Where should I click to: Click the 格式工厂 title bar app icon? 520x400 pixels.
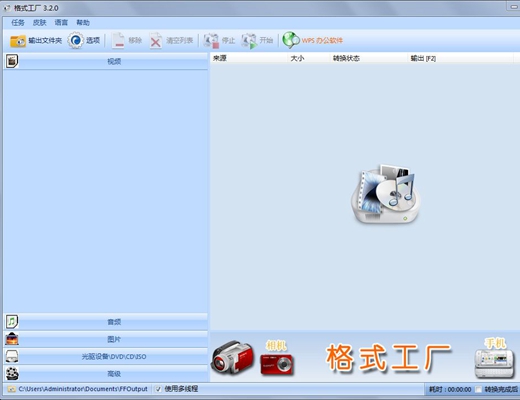[x=7, y=8]
